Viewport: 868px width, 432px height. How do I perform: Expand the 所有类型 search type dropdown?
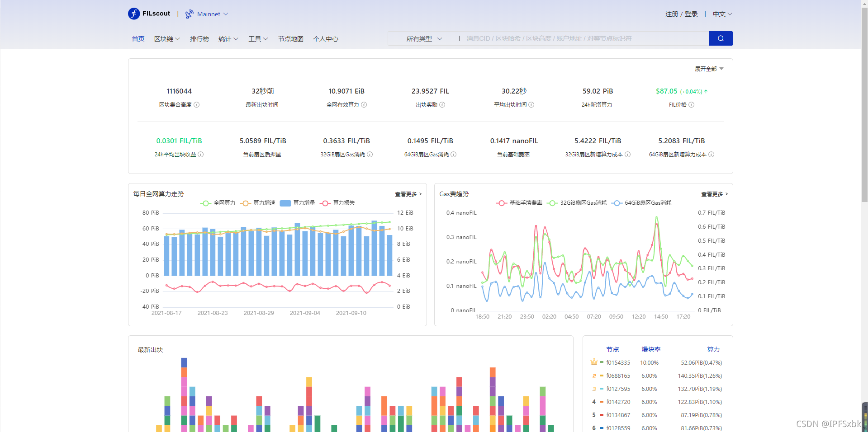(424, 39)
